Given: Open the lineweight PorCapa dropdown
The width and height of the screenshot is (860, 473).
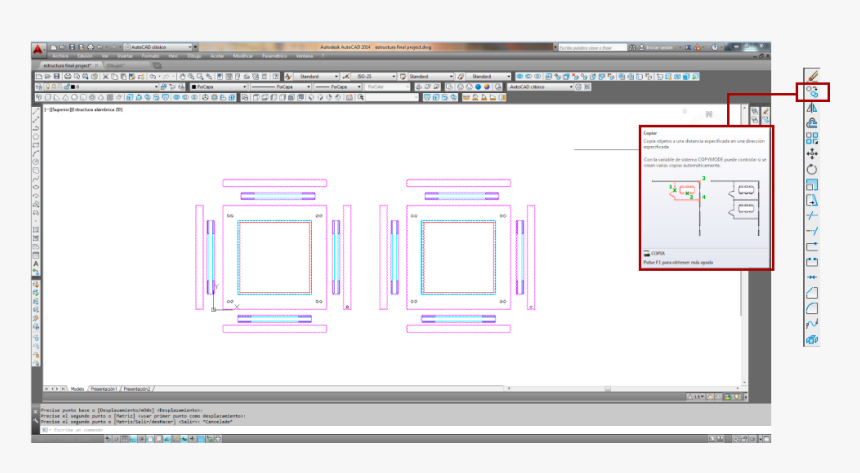Looking at the screenshot, I should pos(338,87).
